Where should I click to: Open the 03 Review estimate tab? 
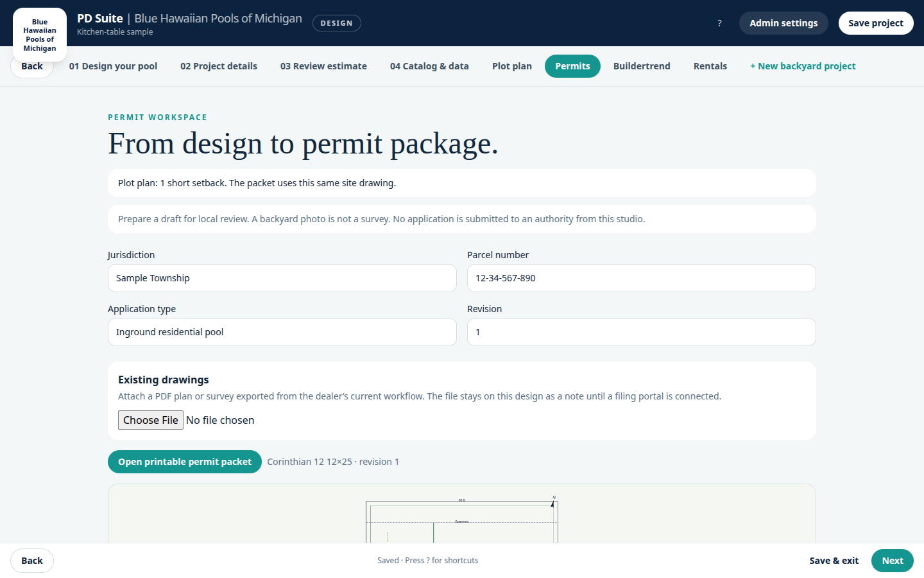pyautogui.click(x=323, y=66)
